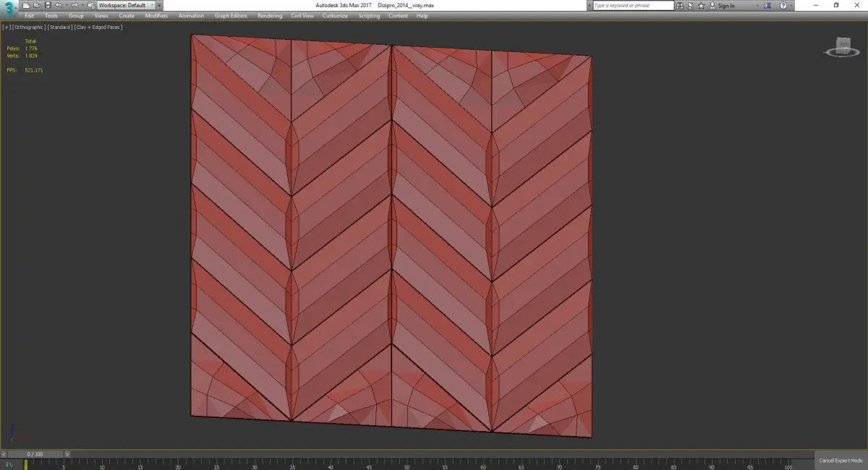
Task: Open the Content menu
Action: pos(398,16)
